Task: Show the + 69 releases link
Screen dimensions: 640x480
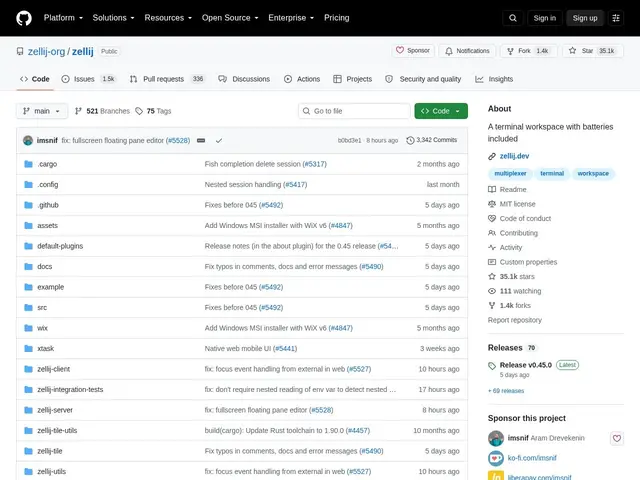Action: (x=506, y=391)
